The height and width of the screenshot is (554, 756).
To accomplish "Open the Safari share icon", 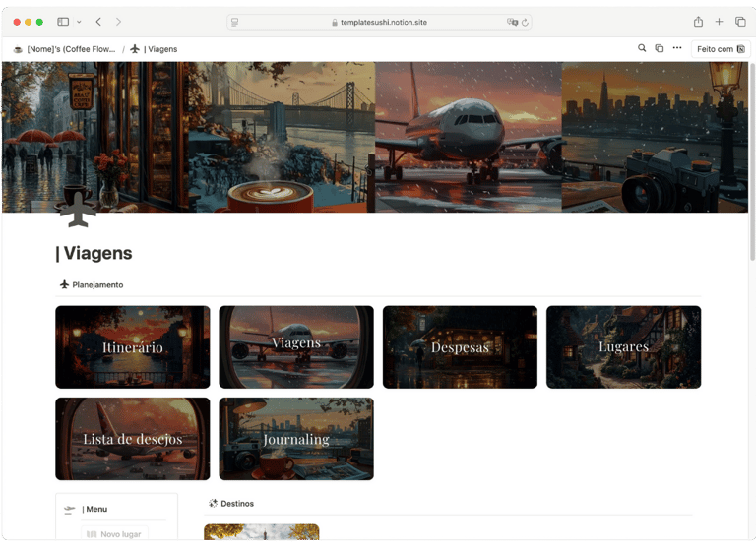I will pyautogui.click(x=698, y=22).
